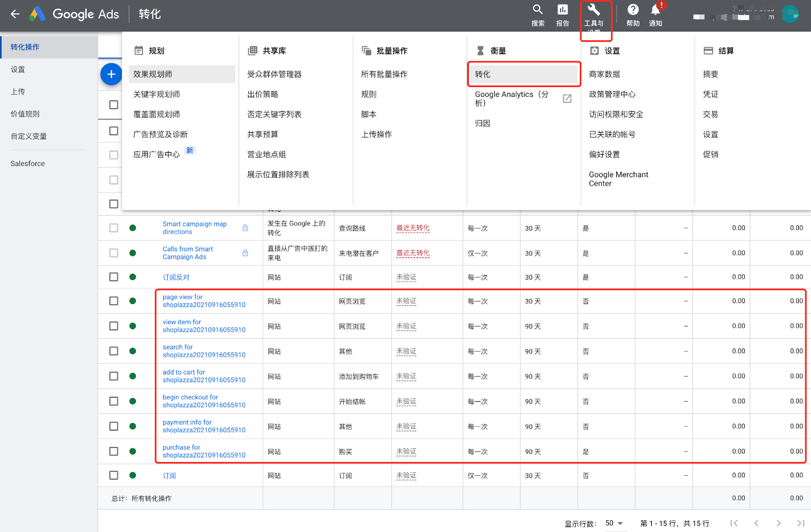
Task: Go to last page pagination icon
Action: tap(801, 523)
